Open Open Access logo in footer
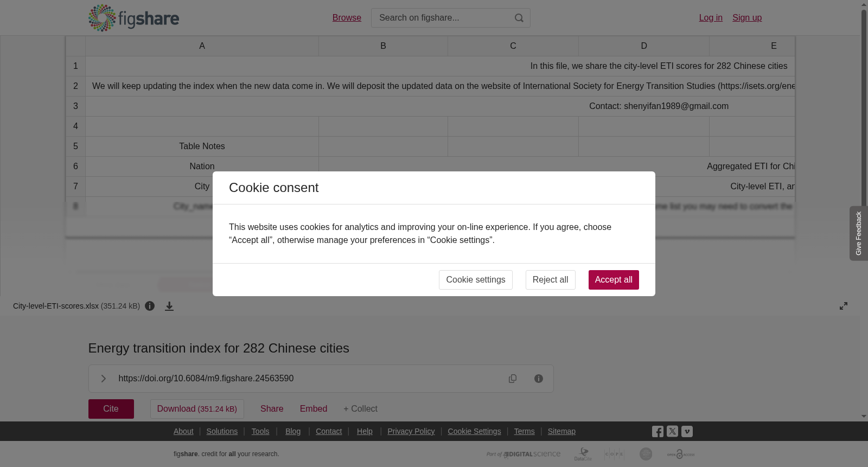 pos(681,454)
